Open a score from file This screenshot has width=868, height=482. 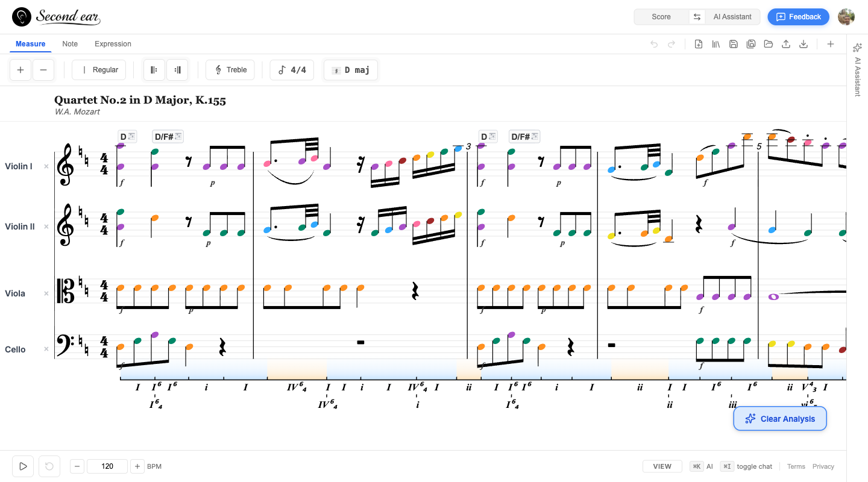[x=769, y=44]
